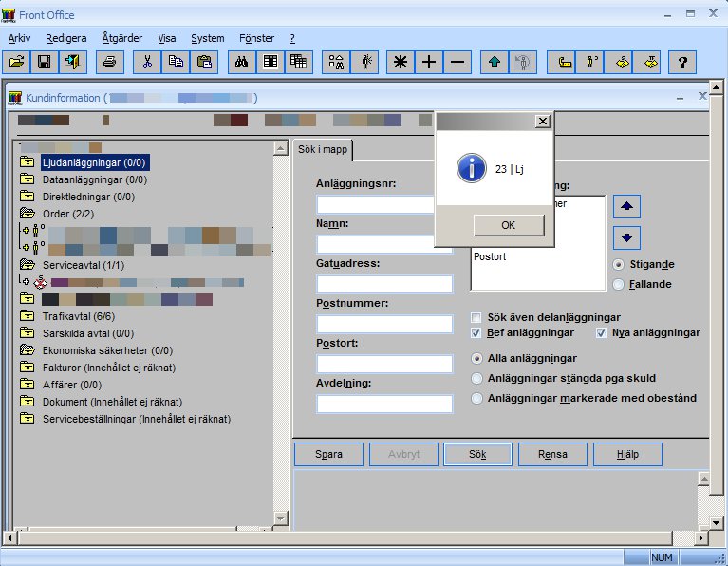Click the green up arrow toolbar icon
This screenshot has width=728, height=566.
[x=494, y=63]
